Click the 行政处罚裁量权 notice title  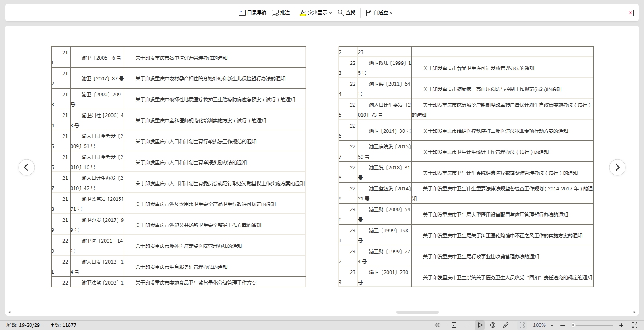pyautogui.click(x=220, y=184)
